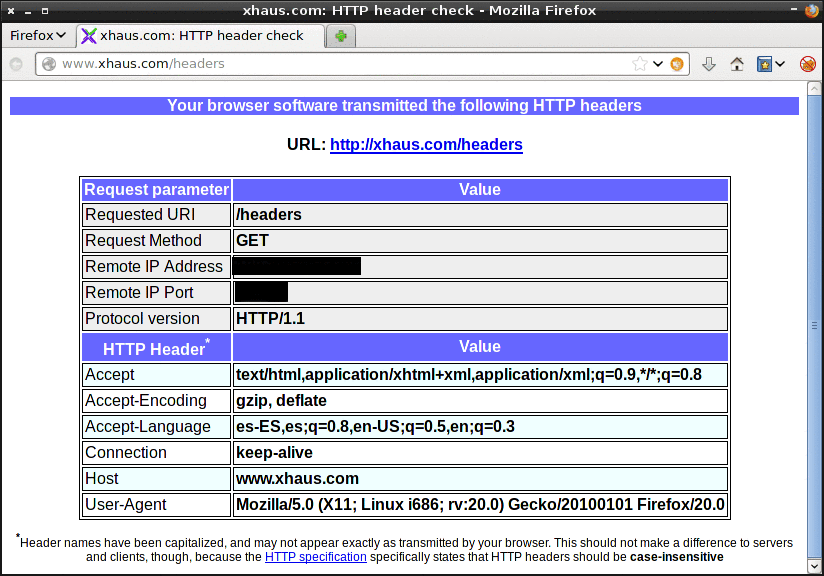Click the scrollbar up arrow

(814, 89)
